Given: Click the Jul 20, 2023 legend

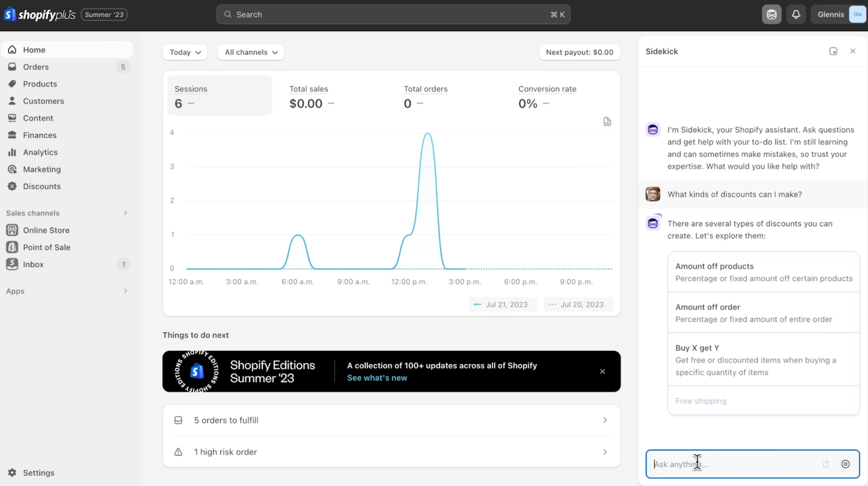Looking at the screenshot, I should coord(578,305).
